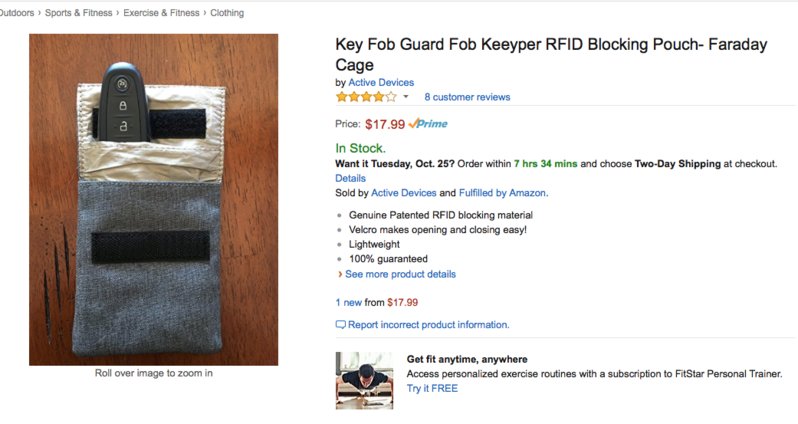This screenshot has height=424, width=798.
Task: Go to Sports & Fitness breadcrumb
Action: [x=78, y=13]
